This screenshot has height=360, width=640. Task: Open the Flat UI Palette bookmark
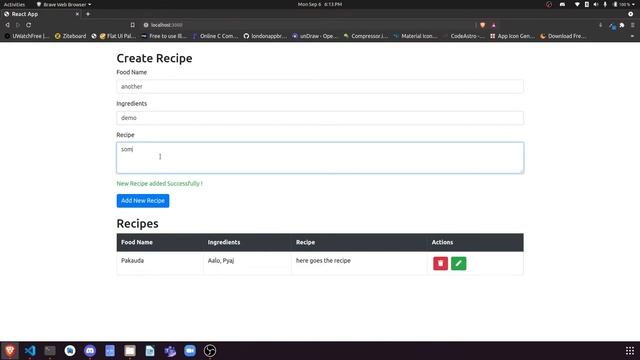(x=118, y=36)
